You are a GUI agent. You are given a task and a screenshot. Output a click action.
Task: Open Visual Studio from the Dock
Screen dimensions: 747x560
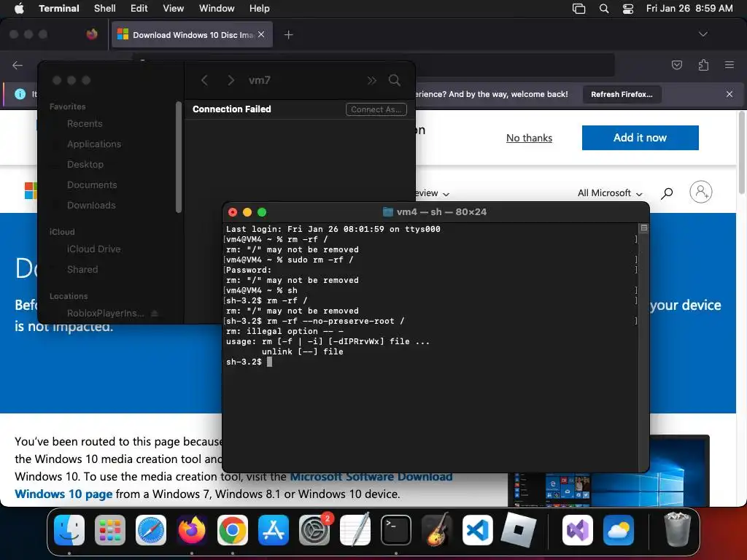tap(578, 530)
